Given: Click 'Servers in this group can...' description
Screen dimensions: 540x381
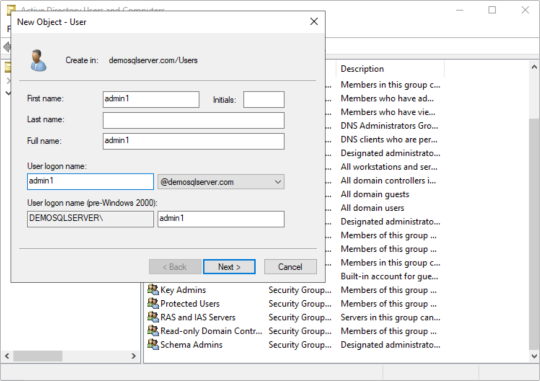Looking at the screenshot, I should pos(390,317).
